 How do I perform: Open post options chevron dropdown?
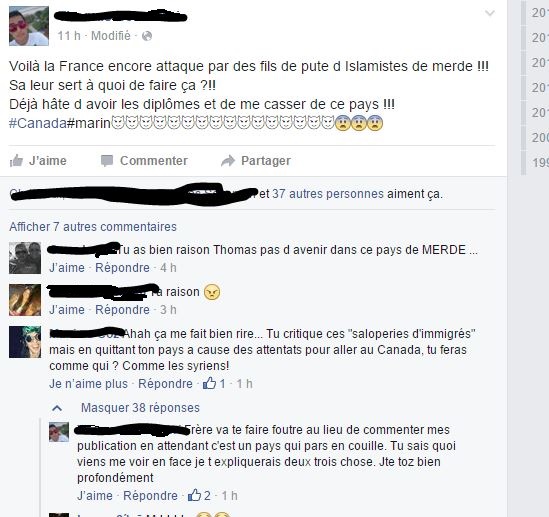click(x=489, y=13)
